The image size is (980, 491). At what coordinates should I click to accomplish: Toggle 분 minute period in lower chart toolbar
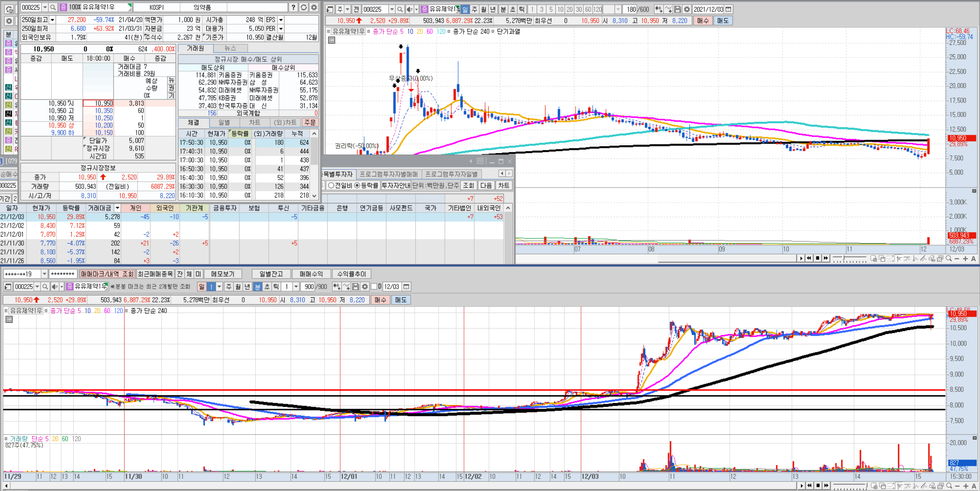[x=258, y=287]
